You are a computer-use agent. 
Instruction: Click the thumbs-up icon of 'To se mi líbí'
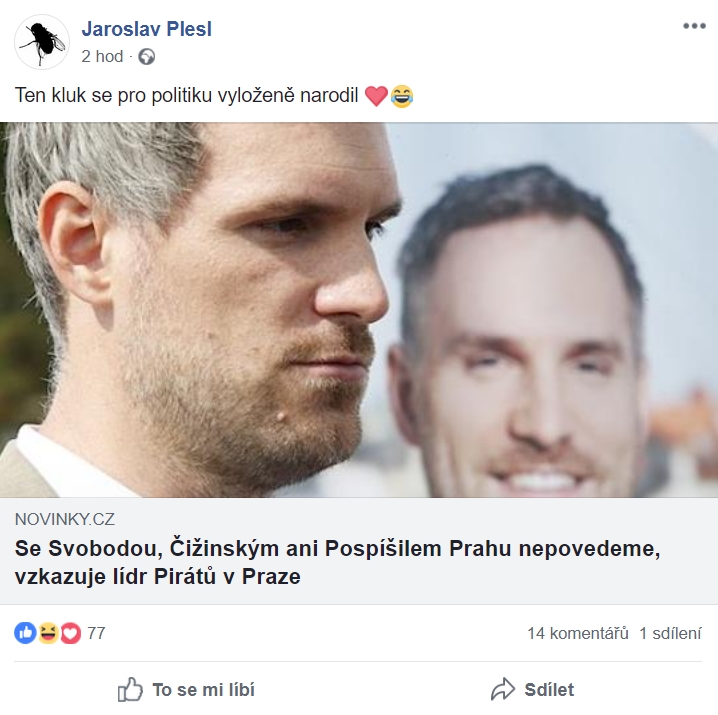(130, 690)
